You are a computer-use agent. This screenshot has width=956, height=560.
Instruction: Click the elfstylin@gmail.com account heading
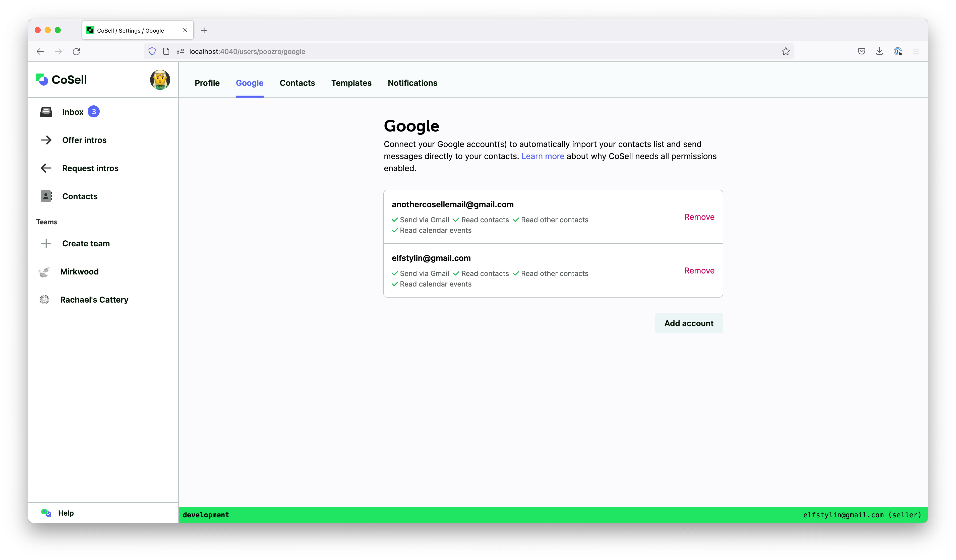[431, 258]
